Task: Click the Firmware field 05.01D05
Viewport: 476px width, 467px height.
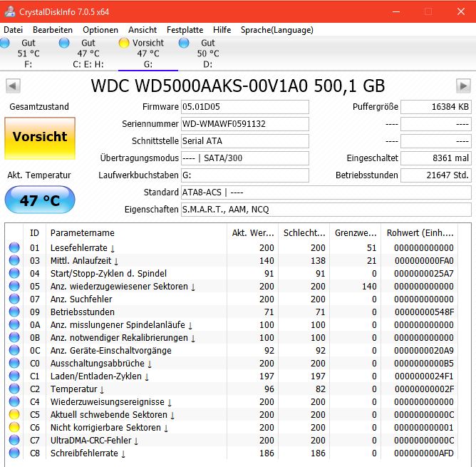Action: [x=245, y=107]
